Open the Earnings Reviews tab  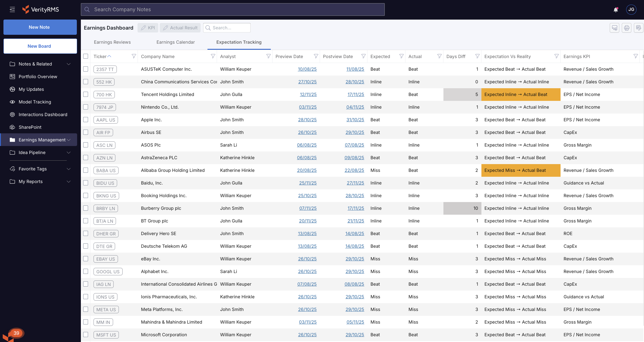[112, 42]
